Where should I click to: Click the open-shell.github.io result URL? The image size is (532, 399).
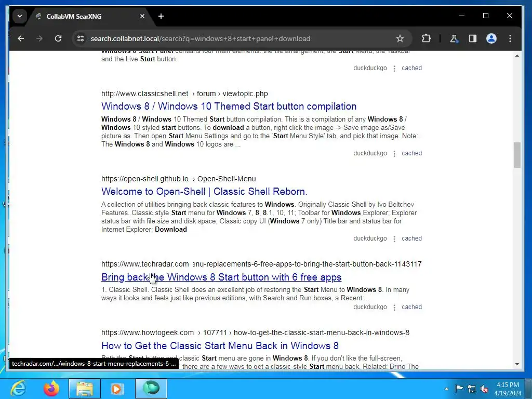click(179, 179)
